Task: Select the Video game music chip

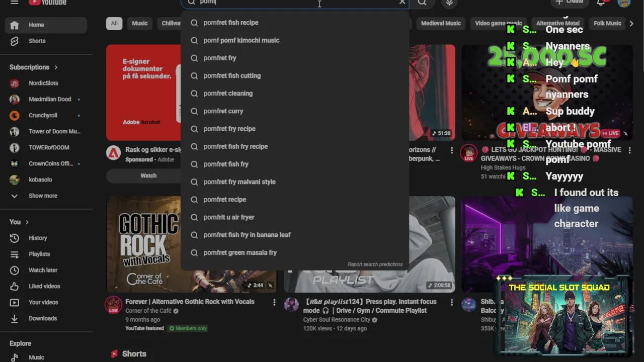Action: (498, 23)
